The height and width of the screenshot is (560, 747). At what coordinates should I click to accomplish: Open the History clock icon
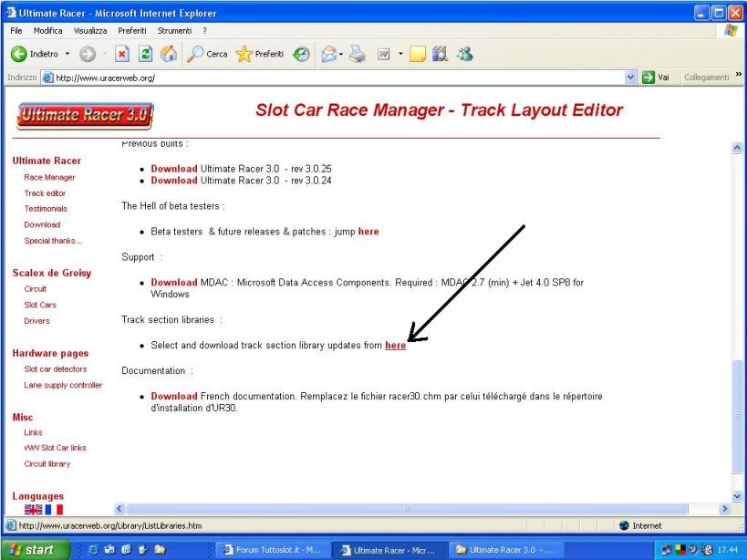(x=301, y=54)
